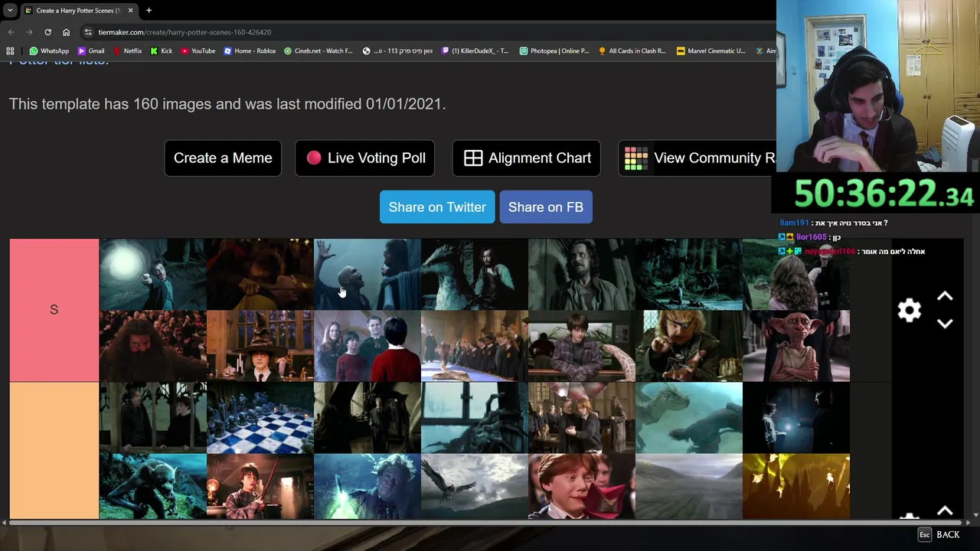Open the Photopea bookmark
The height and width of the screenshot is (551, 980).
(x=554, y=51)
